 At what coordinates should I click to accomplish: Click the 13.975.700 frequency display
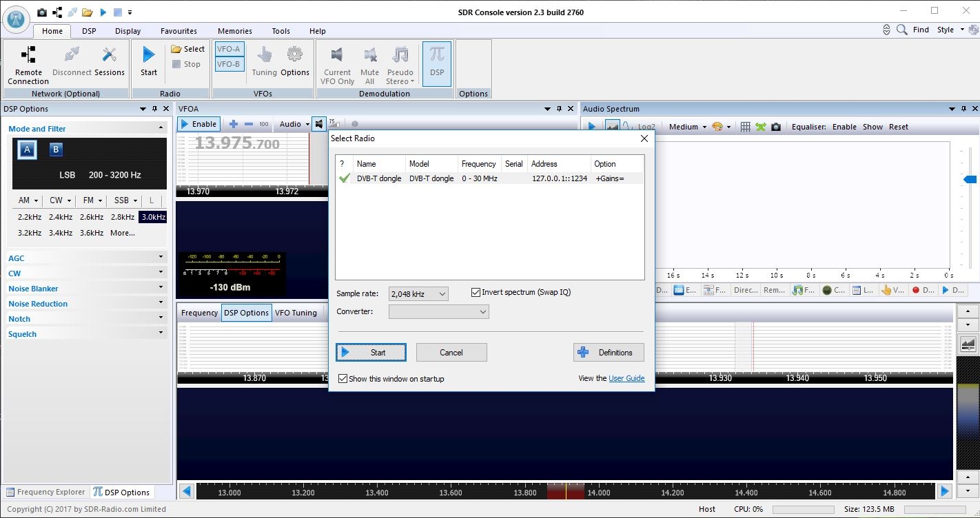click(x=237, y=143)
